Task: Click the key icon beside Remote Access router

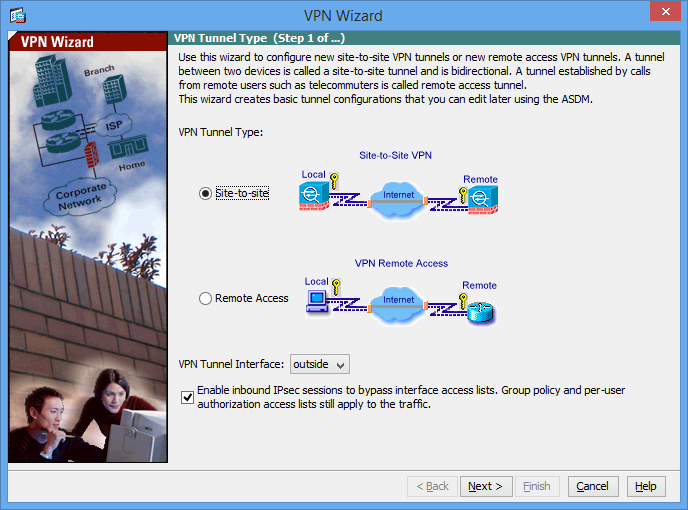Action: [x=463, y=301]
